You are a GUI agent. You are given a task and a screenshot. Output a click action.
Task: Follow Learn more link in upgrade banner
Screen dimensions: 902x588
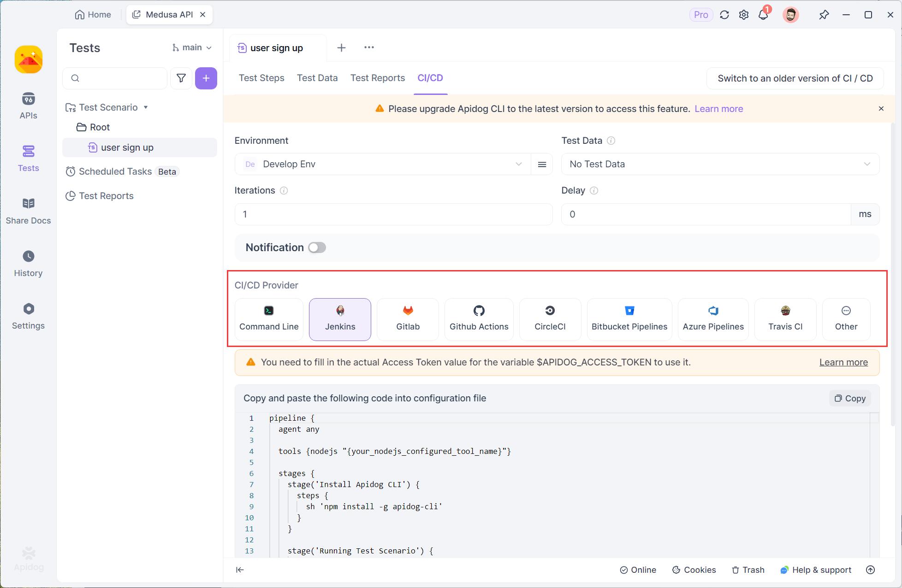(x=718, y=109)
